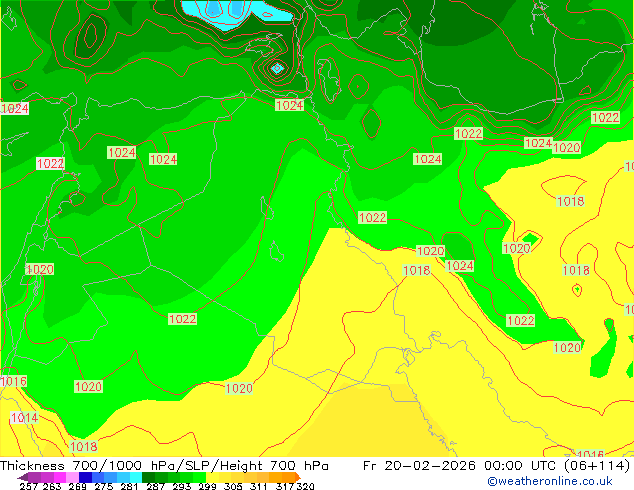Click the 1016 isobar label on the left edge

pos(13,381)
